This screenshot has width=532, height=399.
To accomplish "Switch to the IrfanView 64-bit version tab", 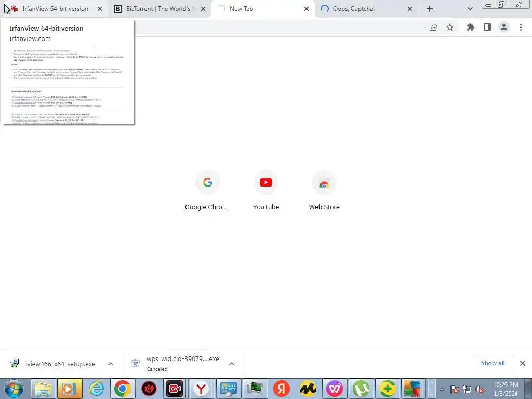I will (x=54, y=9).
